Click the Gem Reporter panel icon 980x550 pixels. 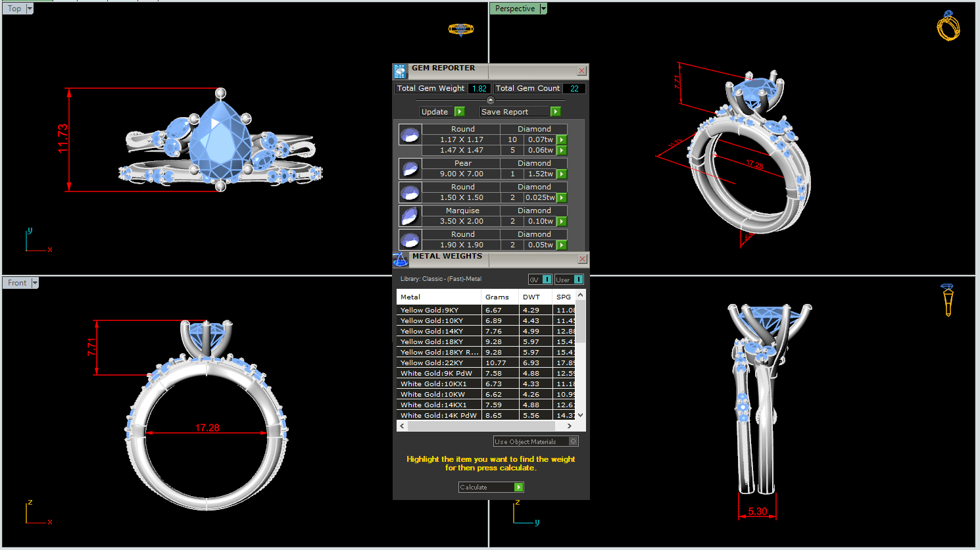point(399,71)
